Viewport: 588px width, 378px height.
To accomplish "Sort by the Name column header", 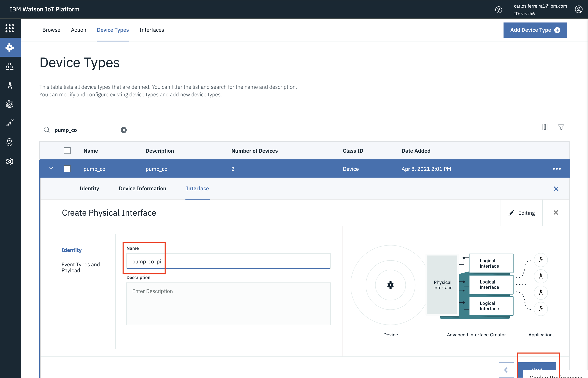I will pyautogui.click(x=90, y=151).
